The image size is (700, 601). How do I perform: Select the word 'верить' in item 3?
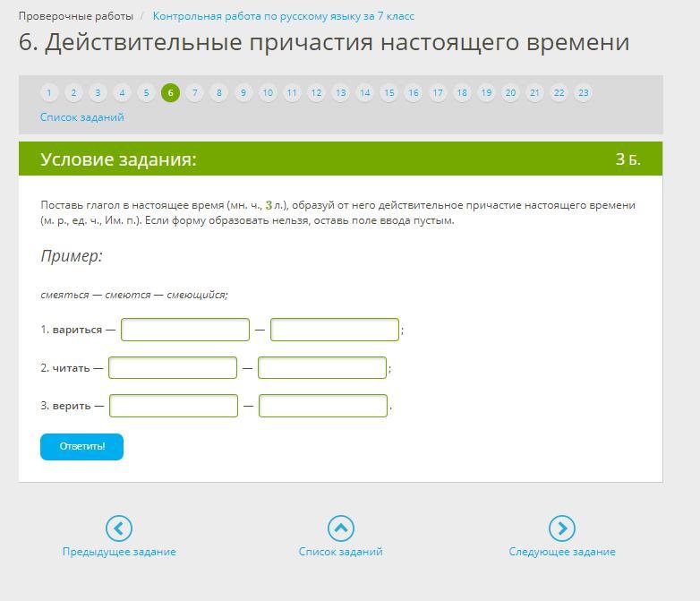pyautogui.click(x=72, y=406)
